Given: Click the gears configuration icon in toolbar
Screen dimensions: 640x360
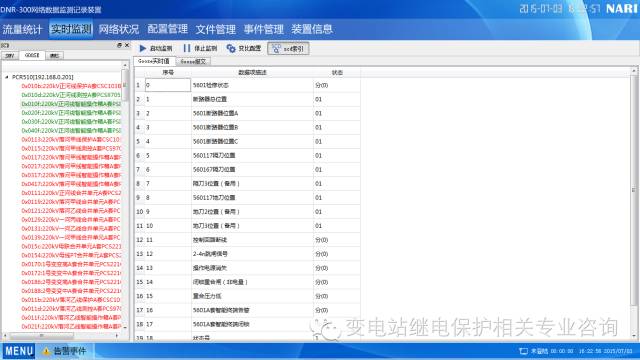Looking at the screenshot, I should [x=231, y=48].
